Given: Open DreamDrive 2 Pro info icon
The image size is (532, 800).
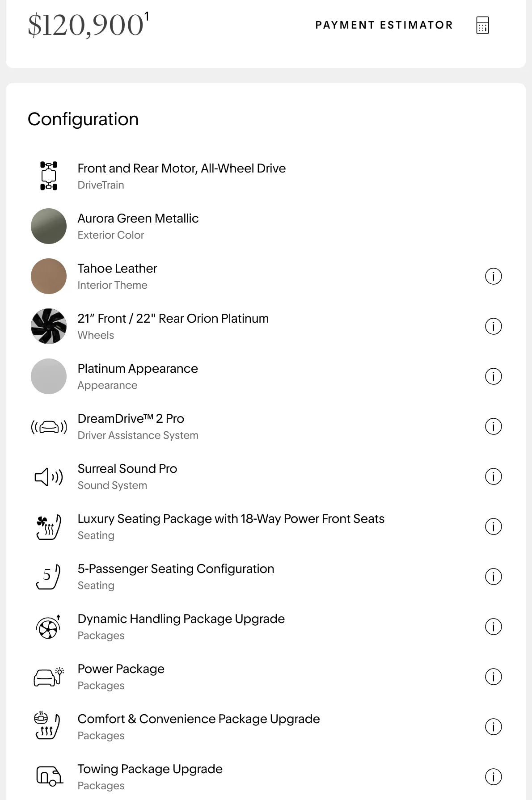Looking at the screenshot, I should (493, 426).
